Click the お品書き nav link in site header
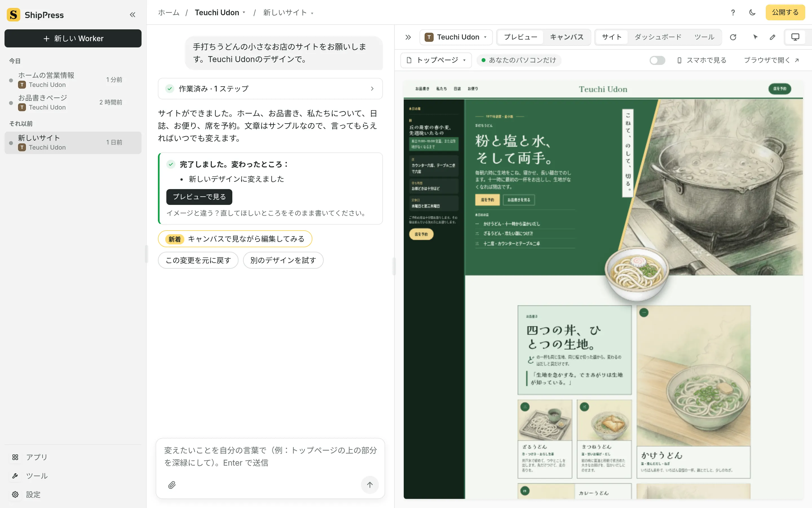Screen dimensions: 812x508 pyautogui.click(x=422, y=89)
